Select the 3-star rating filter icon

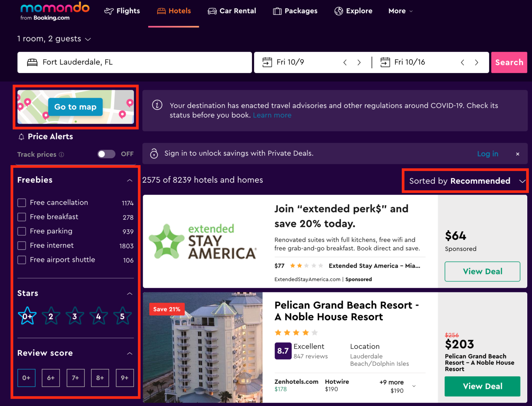[75, 316]
